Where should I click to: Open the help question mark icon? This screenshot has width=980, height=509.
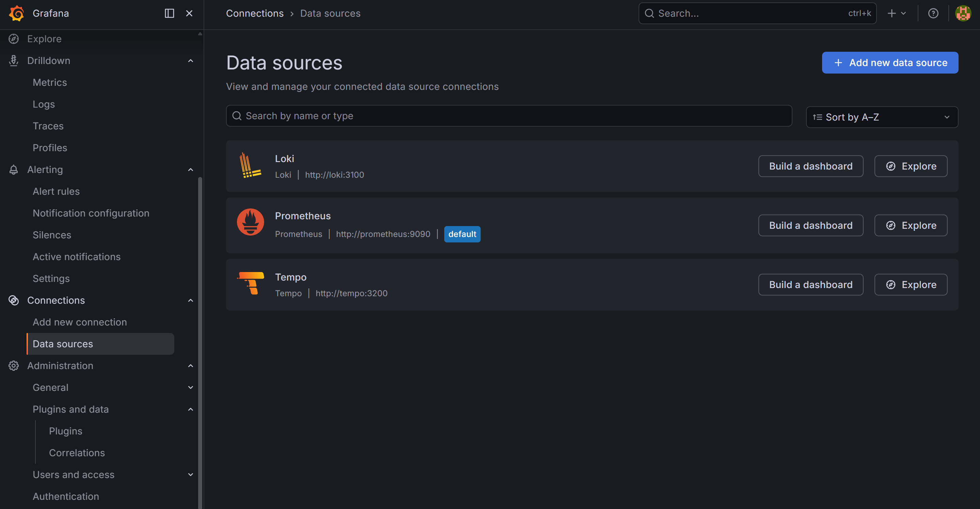[x=933, y=13]
